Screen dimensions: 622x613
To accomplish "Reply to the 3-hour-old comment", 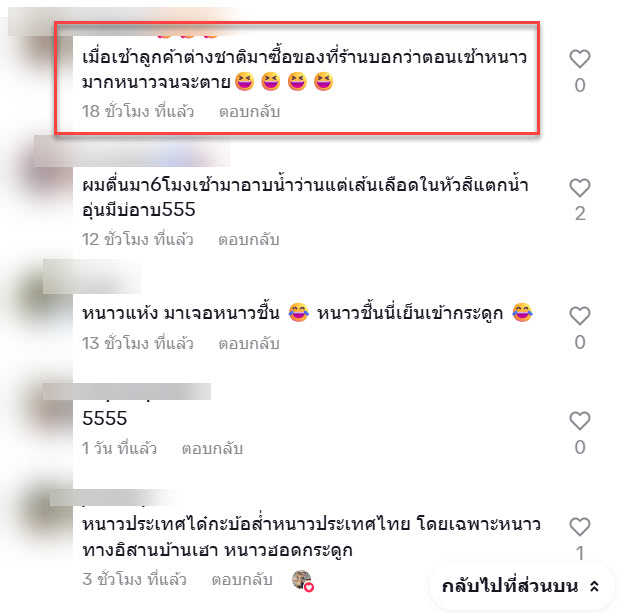I will [242, 580].
